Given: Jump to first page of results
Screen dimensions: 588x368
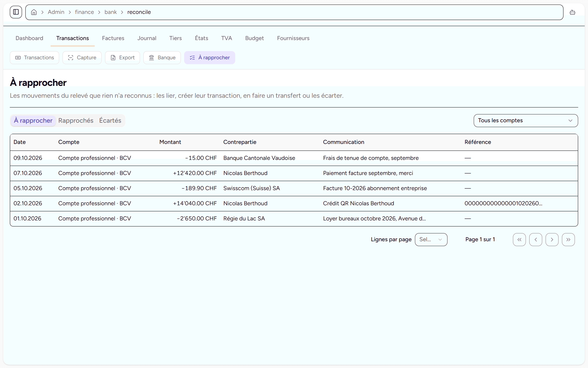Looking at the screenshot, I should click(519, 239).
